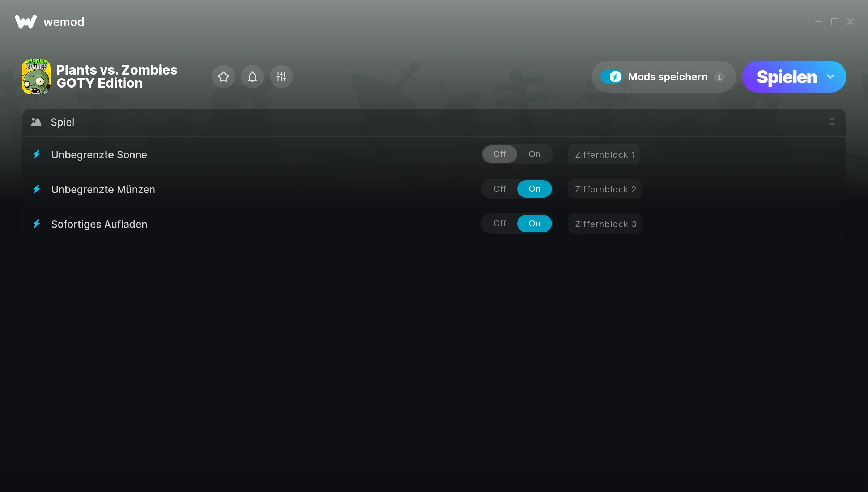Click the Unbegrenzte Münzen label

(103, 190)
